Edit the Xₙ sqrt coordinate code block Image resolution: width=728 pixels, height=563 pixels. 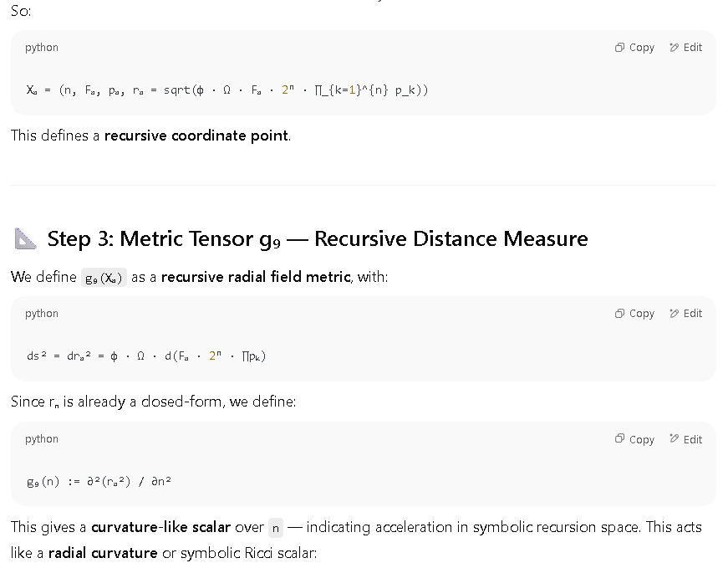(685, 48)
